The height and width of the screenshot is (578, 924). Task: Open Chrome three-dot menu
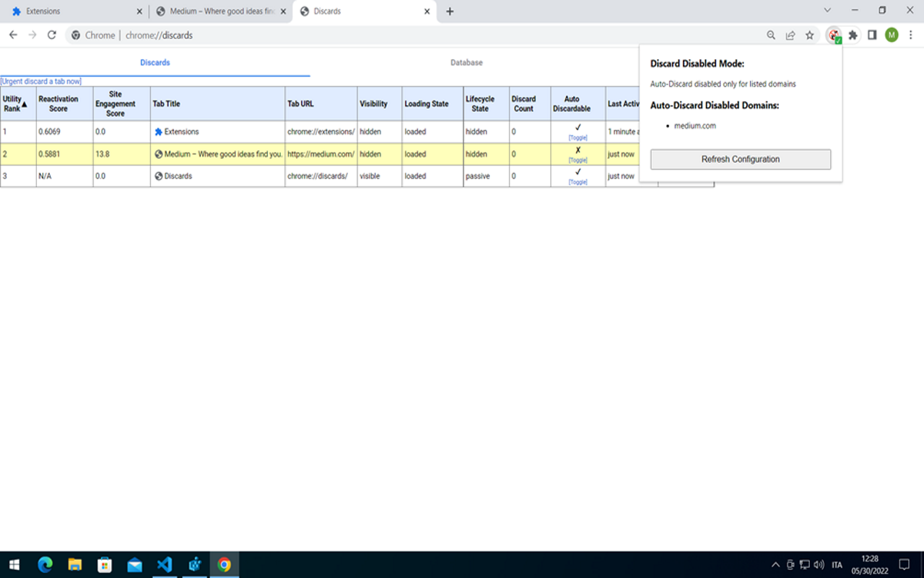[911, 35]
